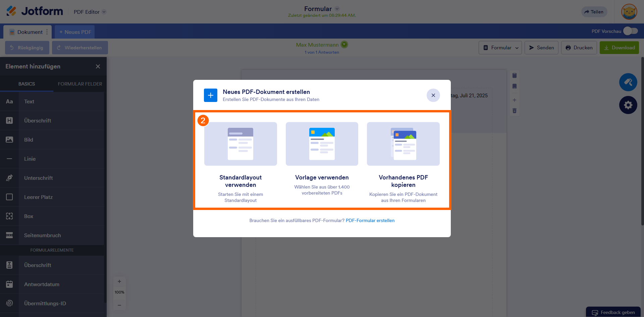Open the PDF-Formular erstellen link
The height and width of the screenshot is (317, 644).
[370, 220]
